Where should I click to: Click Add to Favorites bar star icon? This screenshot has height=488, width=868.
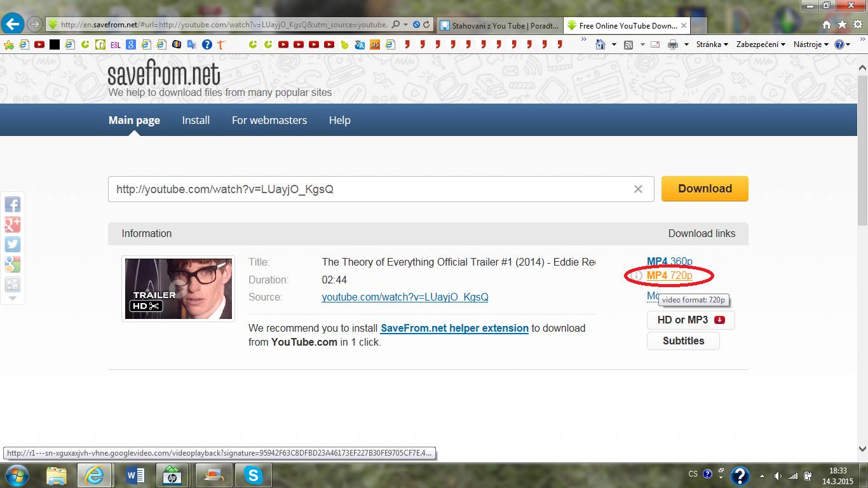[x=9, y=44]
